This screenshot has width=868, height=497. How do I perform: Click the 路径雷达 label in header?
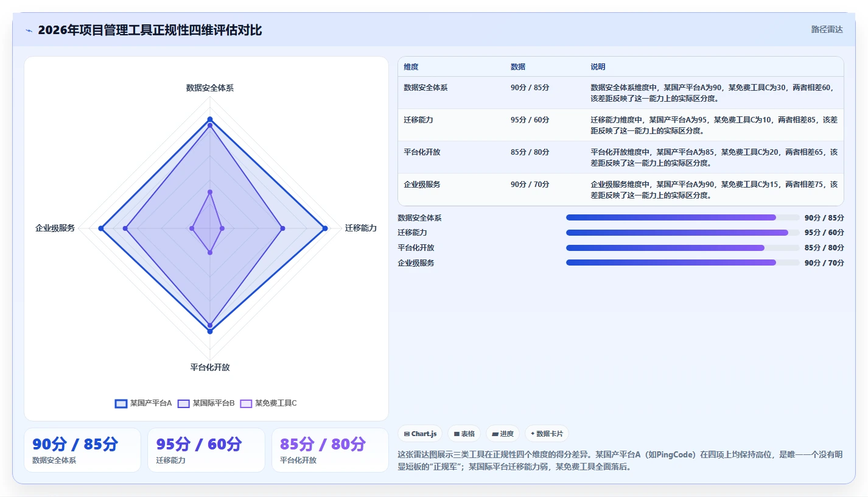tap(827, 29)
